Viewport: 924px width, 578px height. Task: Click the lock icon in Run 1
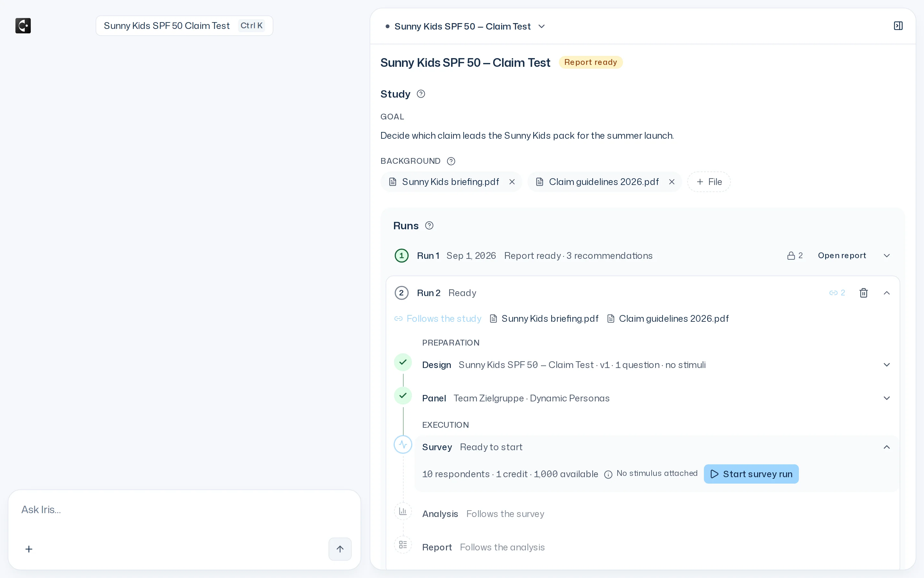coord(791,255)
